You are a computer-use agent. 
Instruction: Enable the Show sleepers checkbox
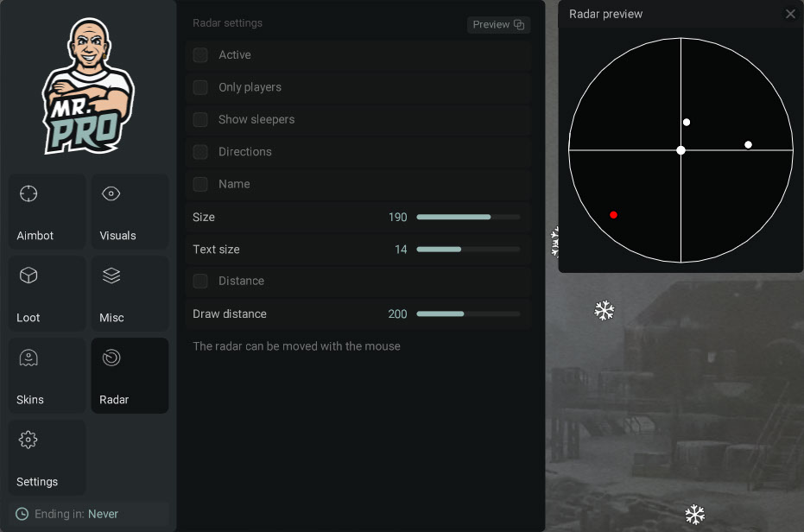pos(200,119)
